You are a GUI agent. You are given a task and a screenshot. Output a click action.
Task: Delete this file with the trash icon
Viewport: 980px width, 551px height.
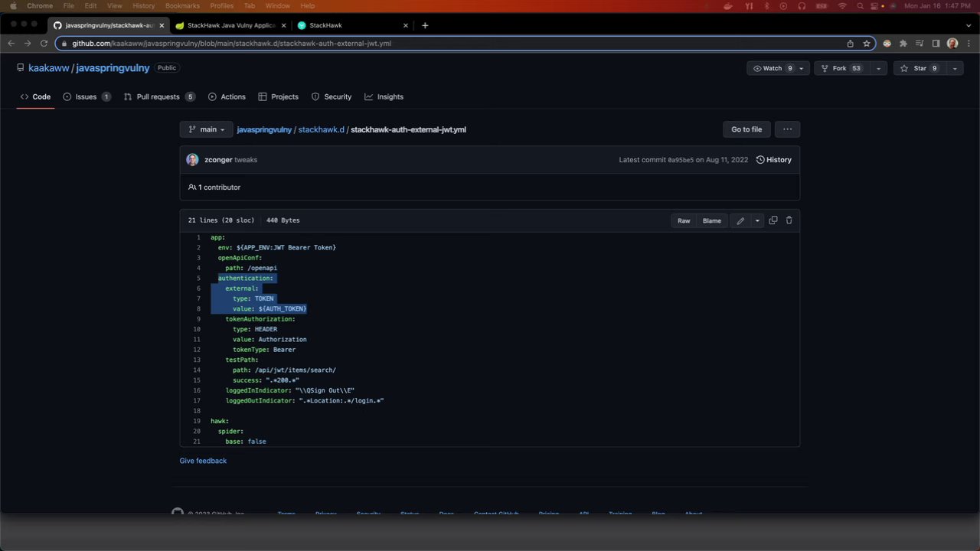tap(789, 220)
